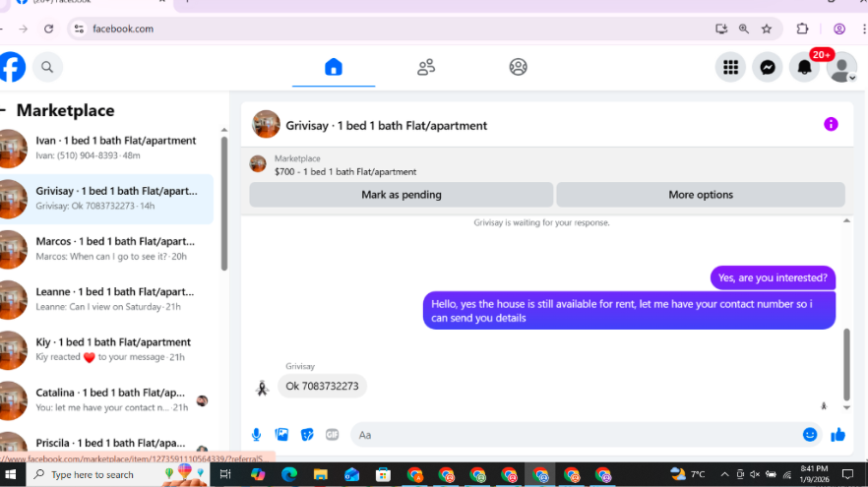This screenshot has height=487, width=868.
Task: Open the emoji picker smiley
Action: [810, 435]
